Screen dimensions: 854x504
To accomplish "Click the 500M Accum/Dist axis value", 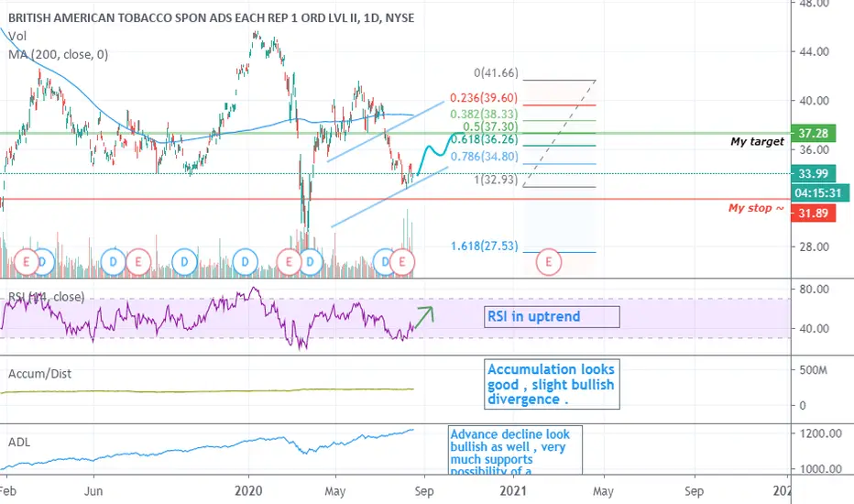I will (813, 370).
